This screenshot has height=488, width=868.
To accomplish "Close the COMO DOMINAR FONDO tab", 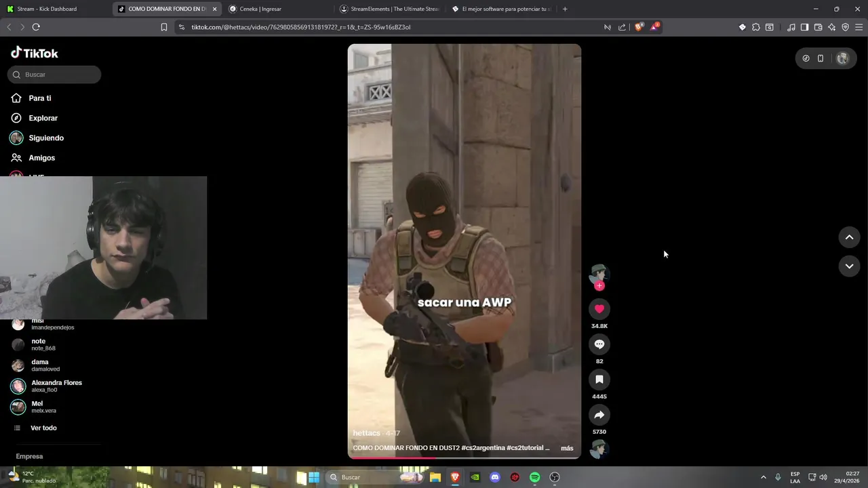I will click(215, 9).
